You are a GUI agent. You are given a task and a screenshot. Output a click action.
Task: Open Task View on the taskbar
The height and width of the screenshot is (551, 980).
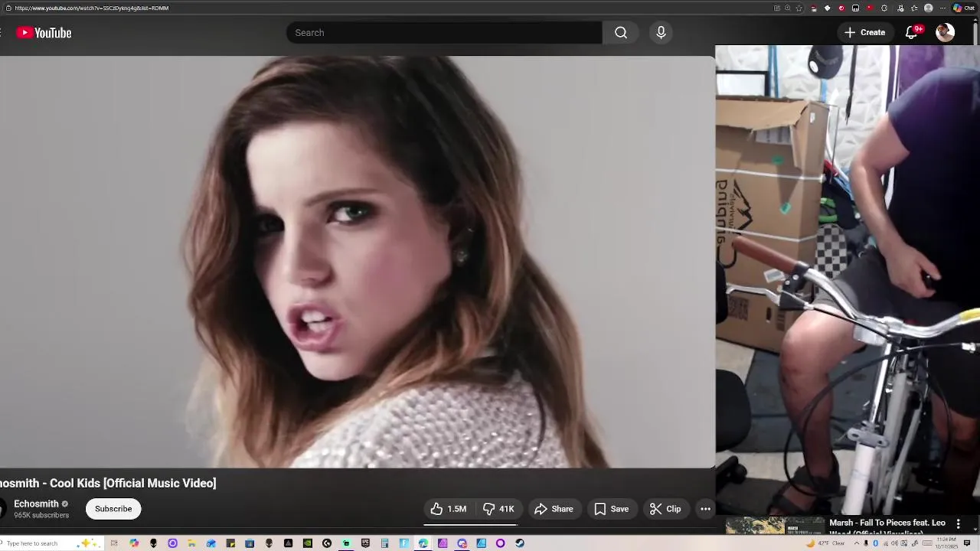coord(114,543)
